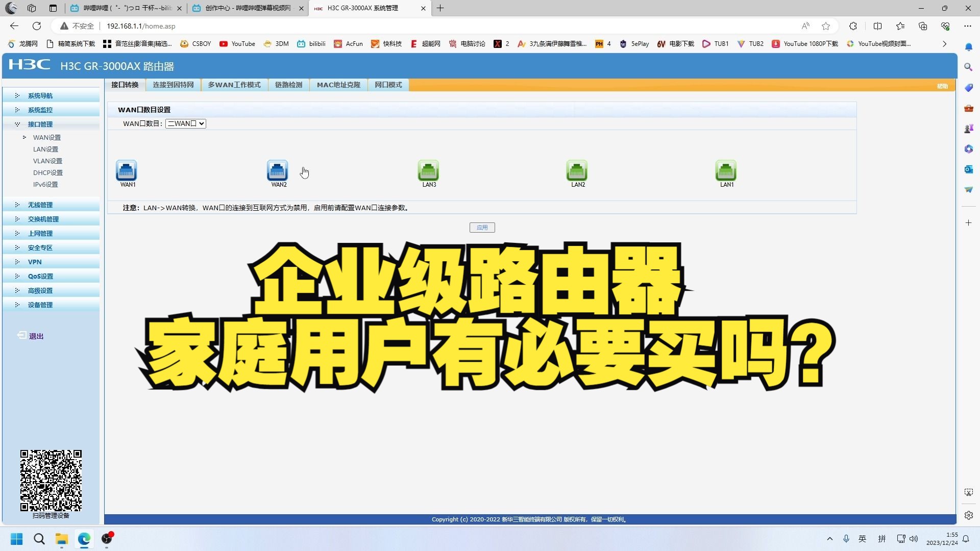Click the WAN2 port icon
980x551 pixels.
(x=277, y=170)
